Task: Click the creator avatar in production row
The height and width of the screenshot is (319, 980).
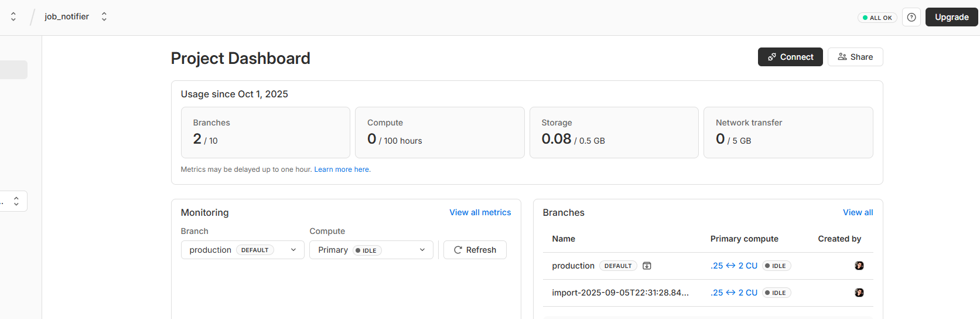Action: (859, 266)
